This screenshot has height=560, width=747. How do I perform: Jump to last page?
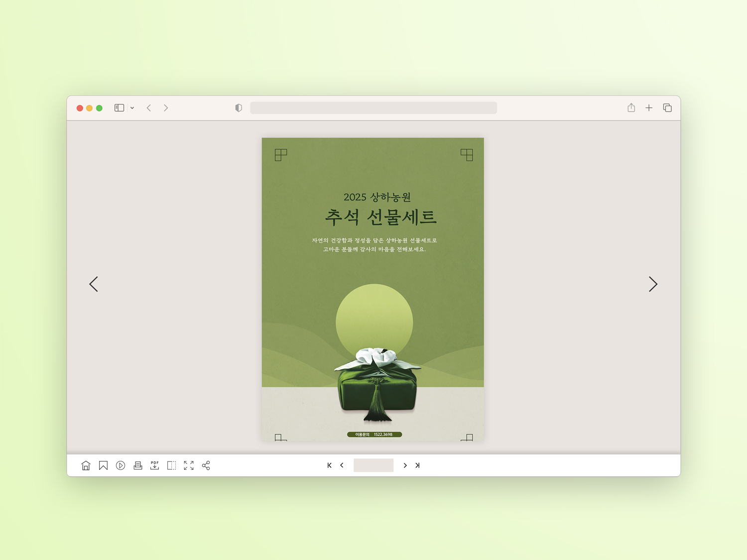click(x=417, y=465)
